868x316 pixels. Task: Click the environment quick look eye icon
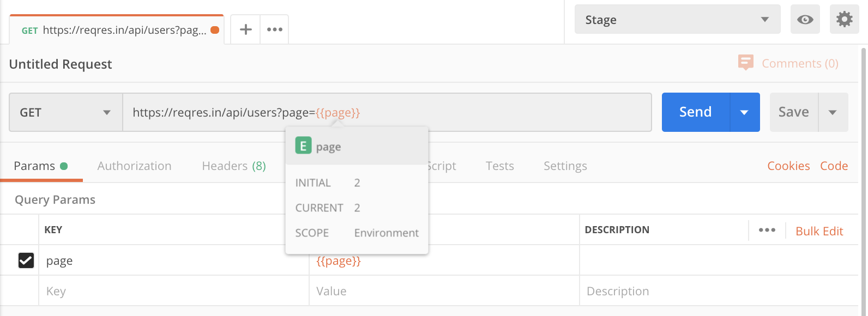coord(805,20)
